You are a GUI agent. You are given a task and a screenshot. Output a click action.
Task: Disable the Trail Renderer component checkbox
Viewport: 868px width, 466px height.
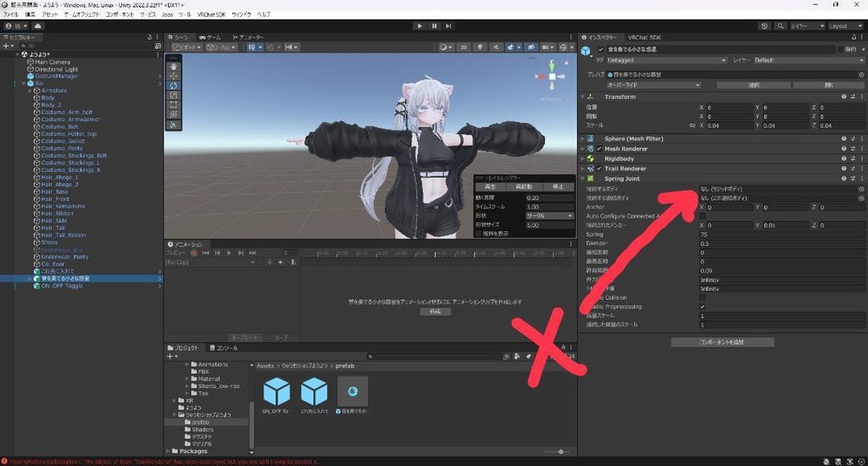pyautogui.click(x=599, y=169)
